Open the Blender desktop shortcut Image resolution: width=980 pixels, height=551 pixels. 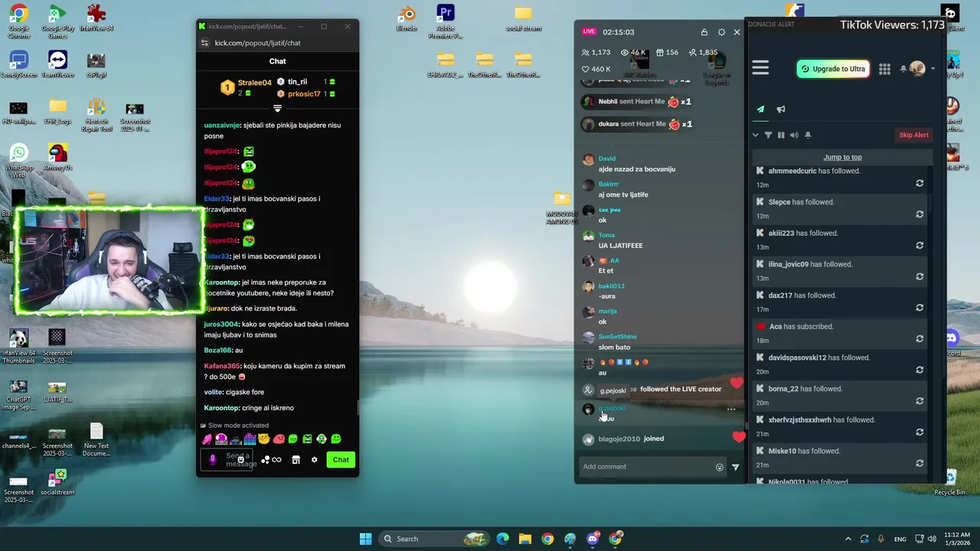click(x=407, y=18)
